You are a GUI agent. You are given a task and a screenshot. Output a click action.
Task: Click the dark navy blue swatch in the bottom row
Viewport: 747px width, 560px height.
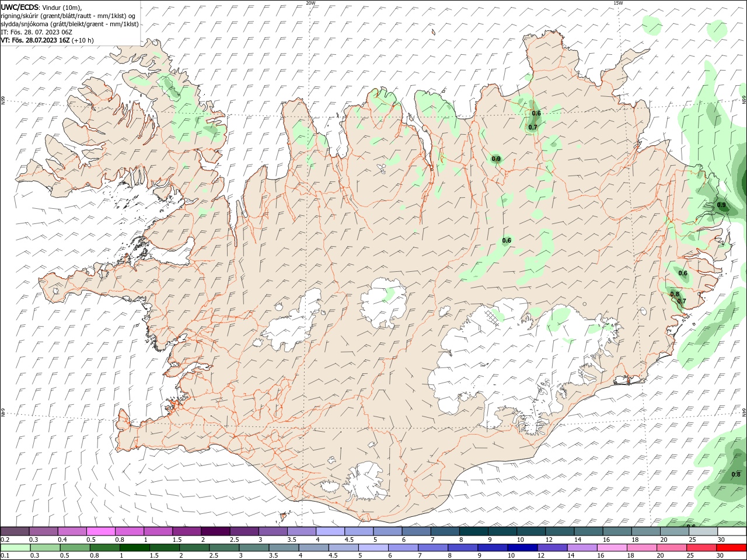[x=522, y=548]
